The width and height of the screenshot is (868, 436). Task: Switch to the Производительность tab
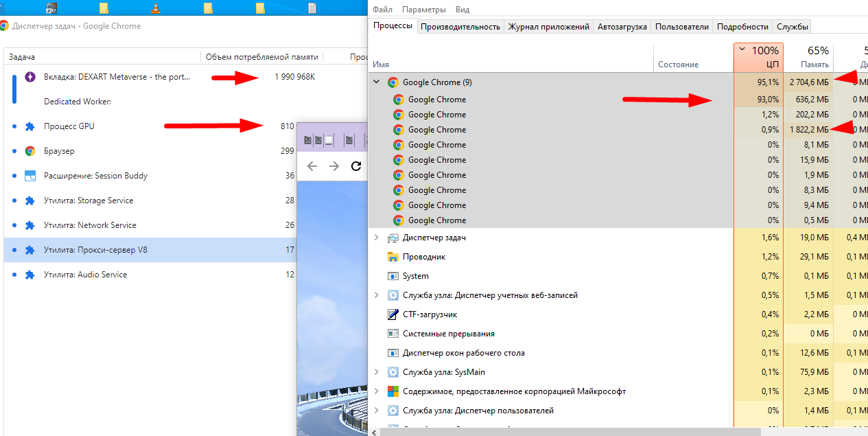point(460,27)
